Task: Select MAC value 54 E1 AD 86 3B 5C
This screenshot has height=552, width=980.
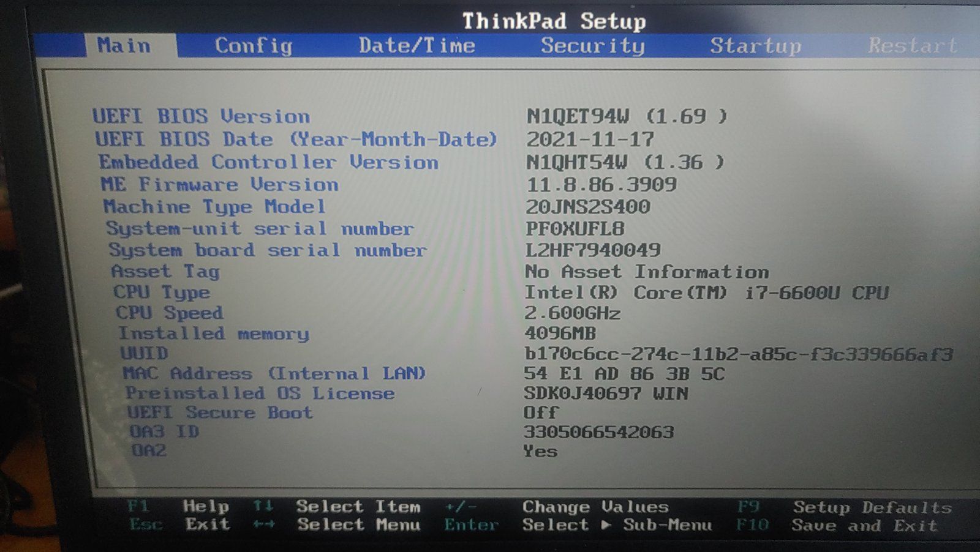Action: coord(624,374)
